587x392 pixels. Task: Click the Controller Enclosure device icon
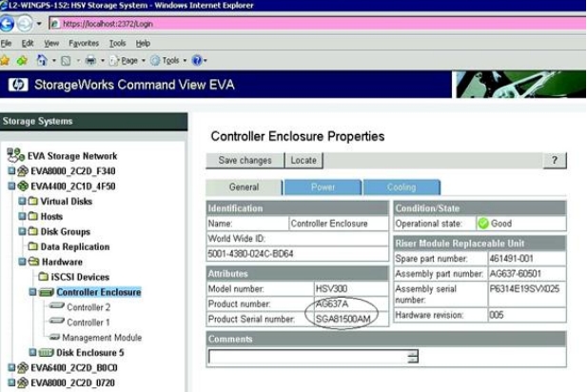[47, 292]
